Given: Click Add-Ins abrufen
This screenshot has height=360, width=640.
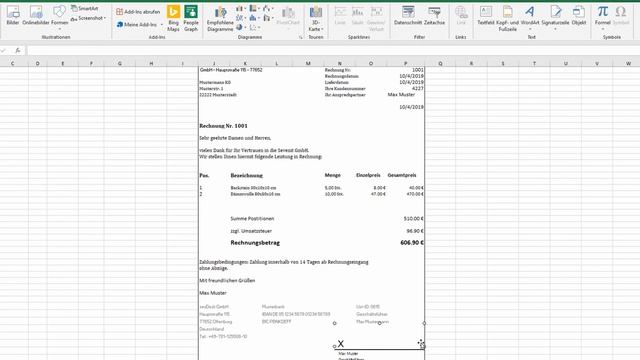Looking at the screenshot, I should 138,12.
